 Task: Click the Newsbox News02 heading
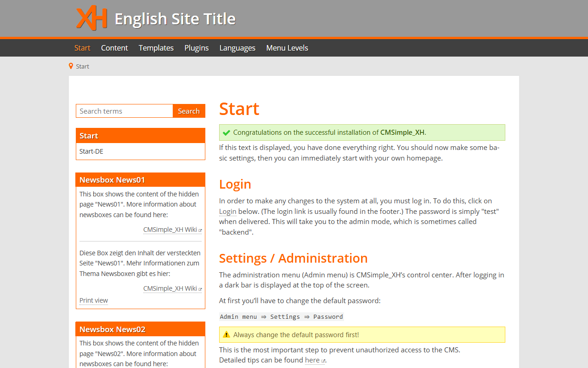[x=141, y=329]
